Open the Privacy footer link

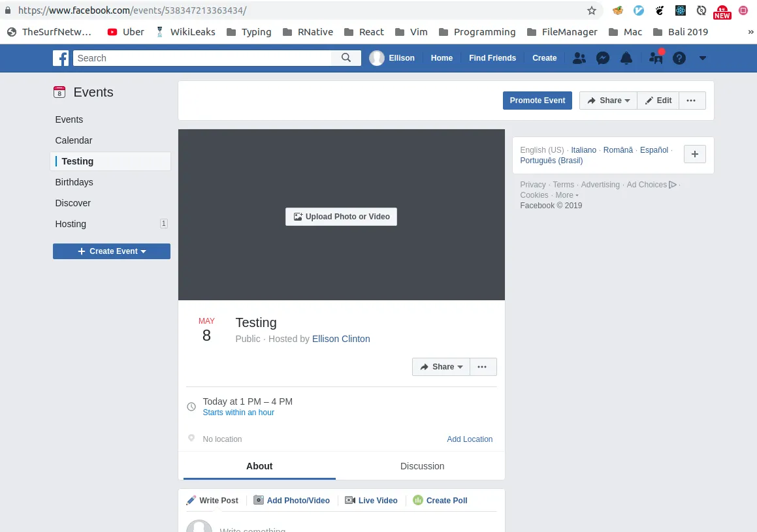point(532,185)
